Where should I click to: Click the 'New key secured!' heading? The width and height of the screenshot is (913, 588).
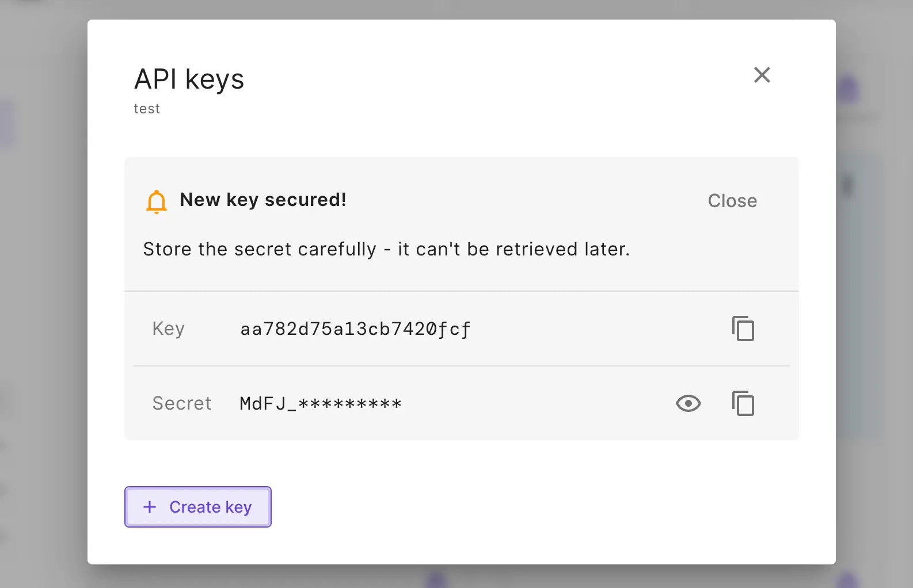263,200
